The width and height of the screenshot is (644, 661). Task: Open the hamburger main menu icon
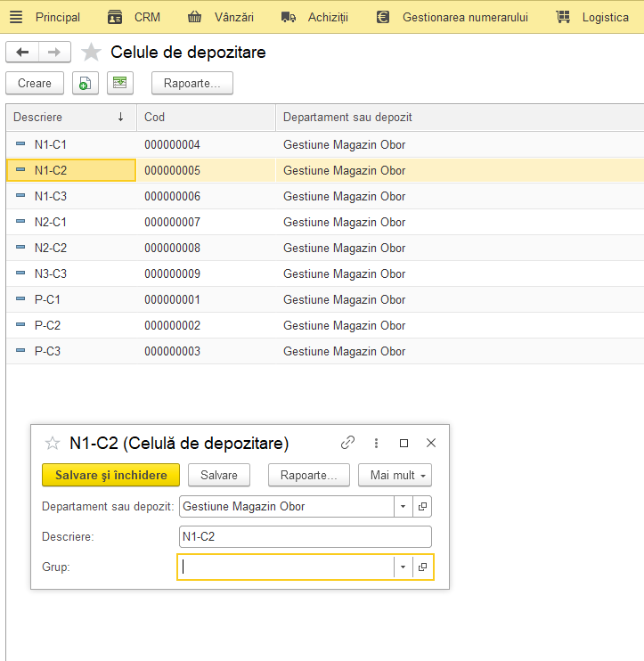click(16, 17)
